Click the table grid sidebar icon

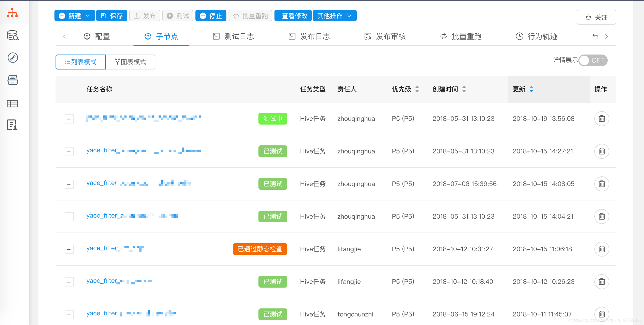(x=12, y=103)
